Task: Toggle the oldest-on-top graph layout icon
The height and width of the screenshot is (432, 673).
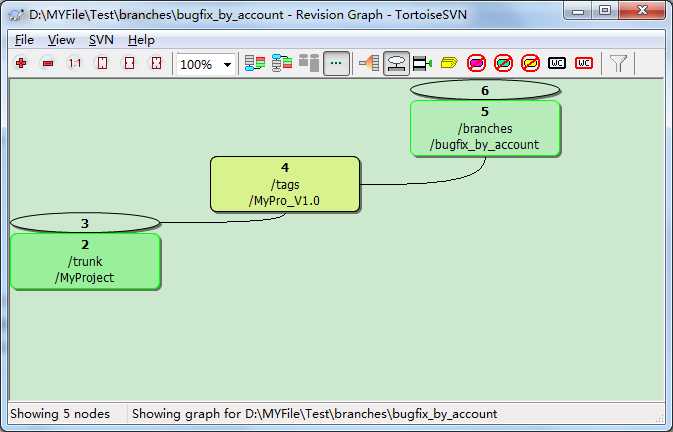Action: tap(282, 63)
